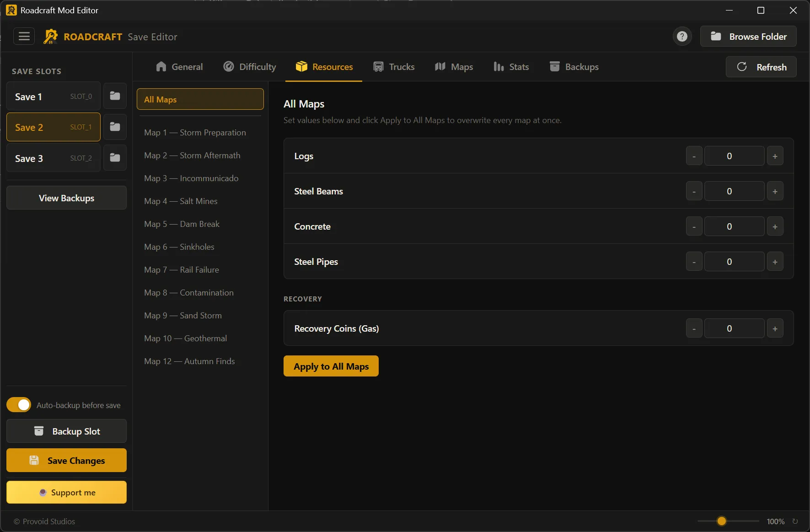Open the Stats tab
This screenshot has height=532, width=810.
pos(511,67)
